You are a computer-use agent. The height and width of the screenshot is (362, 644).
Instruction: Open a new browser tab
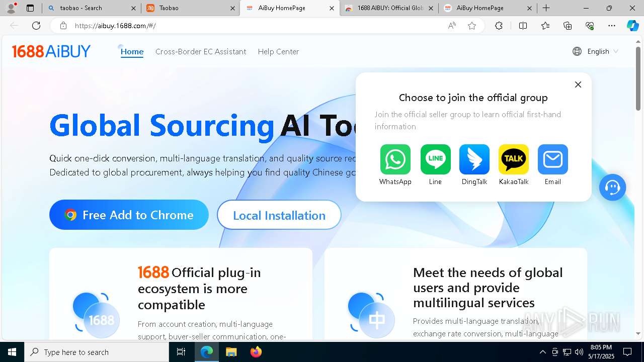coord(546,8)
